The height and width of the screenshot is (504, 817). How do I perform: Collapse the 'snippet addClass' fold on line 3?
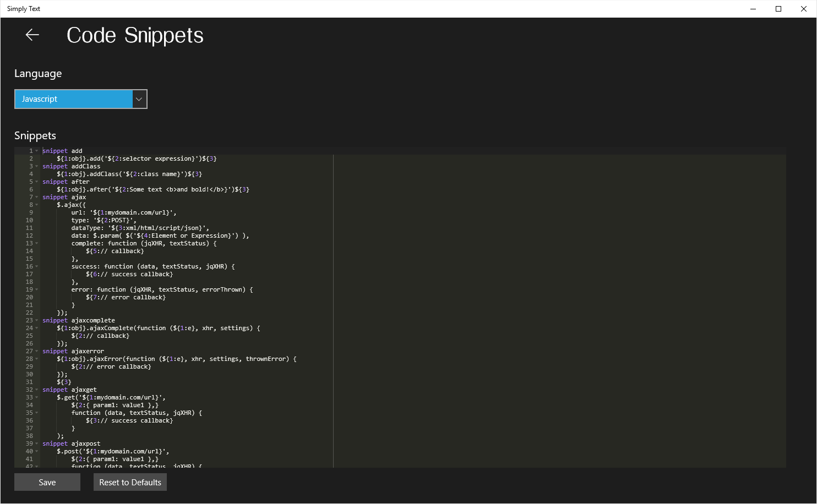tap(37, 166)
